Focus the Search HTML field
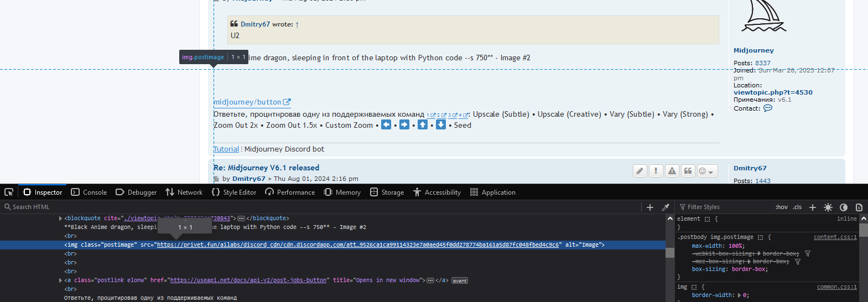 (321, 207)
